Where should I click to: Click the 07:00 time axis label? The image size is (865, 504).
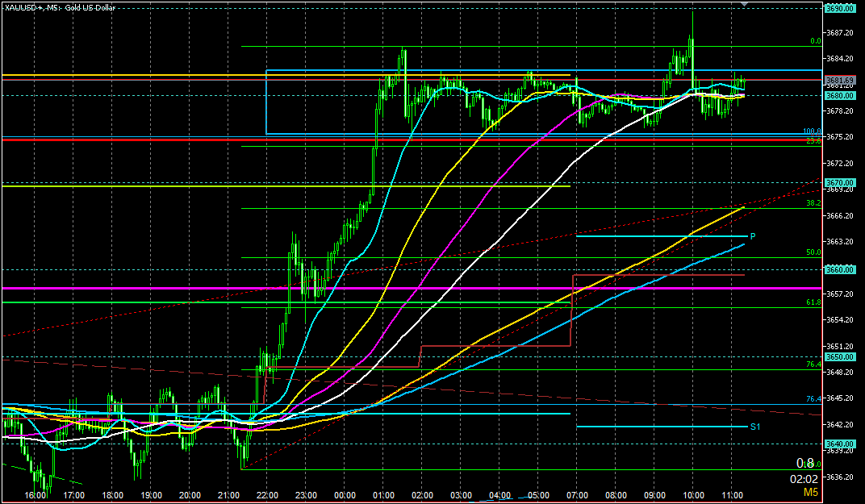pos(576,495)
